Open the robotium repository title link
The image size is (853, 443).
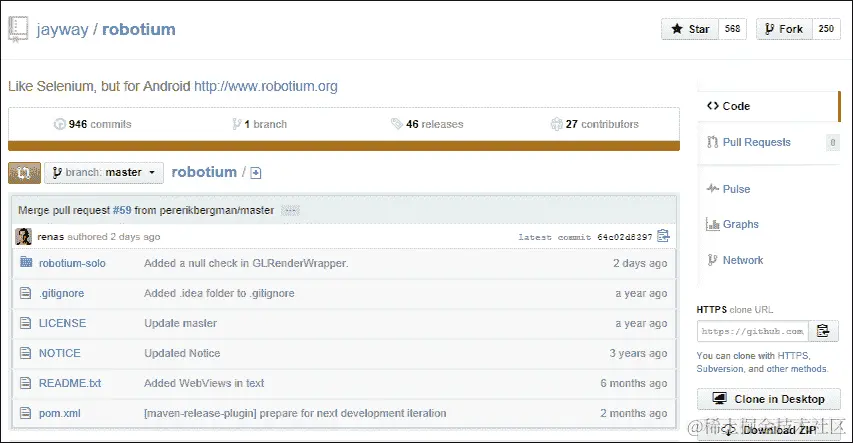pyautogui.click(x=139, y=29)
